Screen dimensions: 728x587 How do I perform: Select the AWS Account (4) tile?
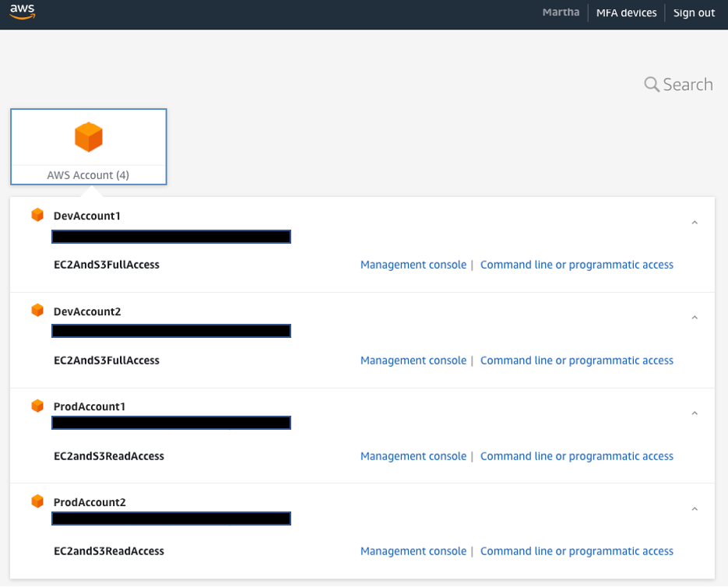89,146
